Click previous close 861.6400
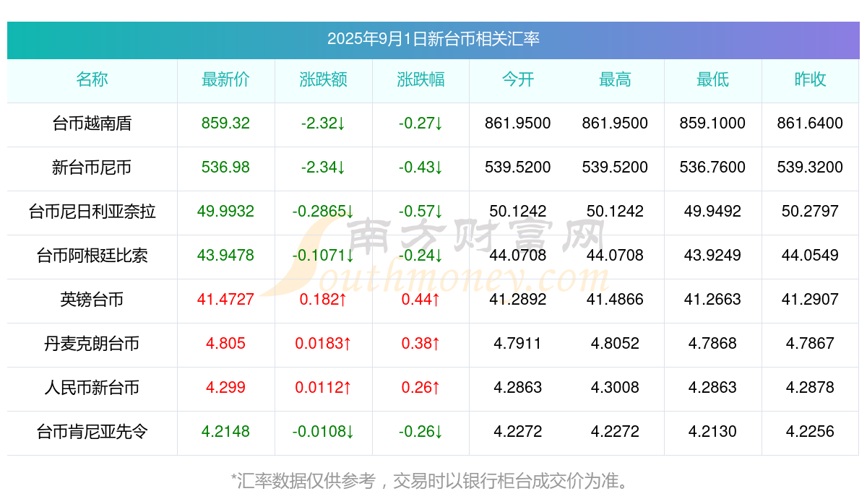The height and width of the screenshot is (504, 867). pos(810,123)
